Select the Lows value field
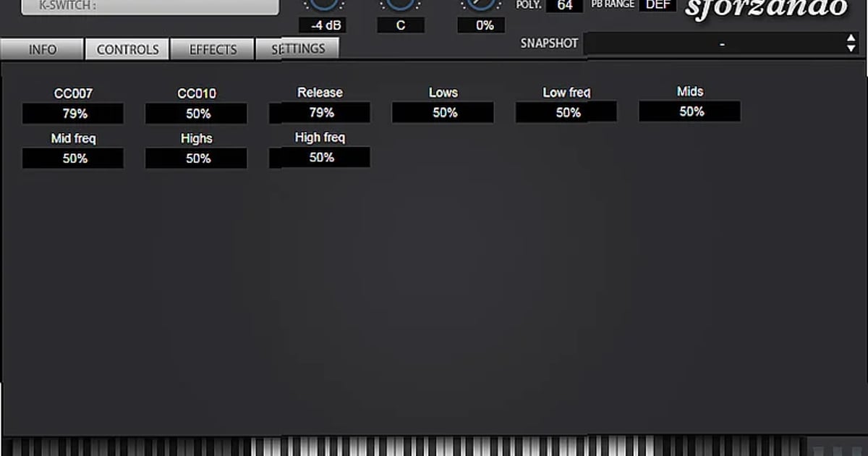Screen dimensions: 868x456 tap(443, 113)
